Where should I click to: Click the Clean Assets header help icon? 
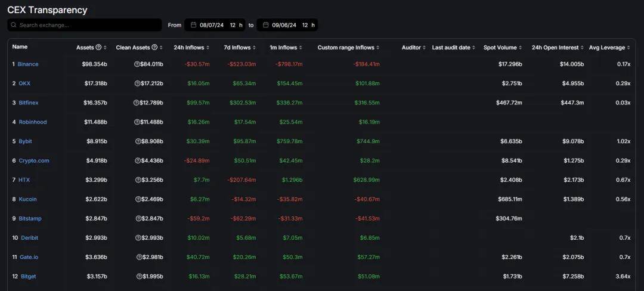[x=154, y=47]
